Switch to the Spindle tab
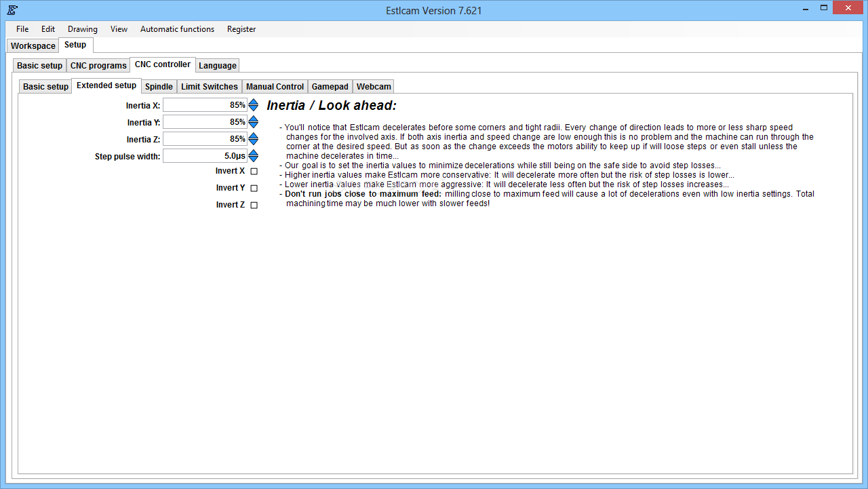Viewport: 868px width, 489px height. 159,87
